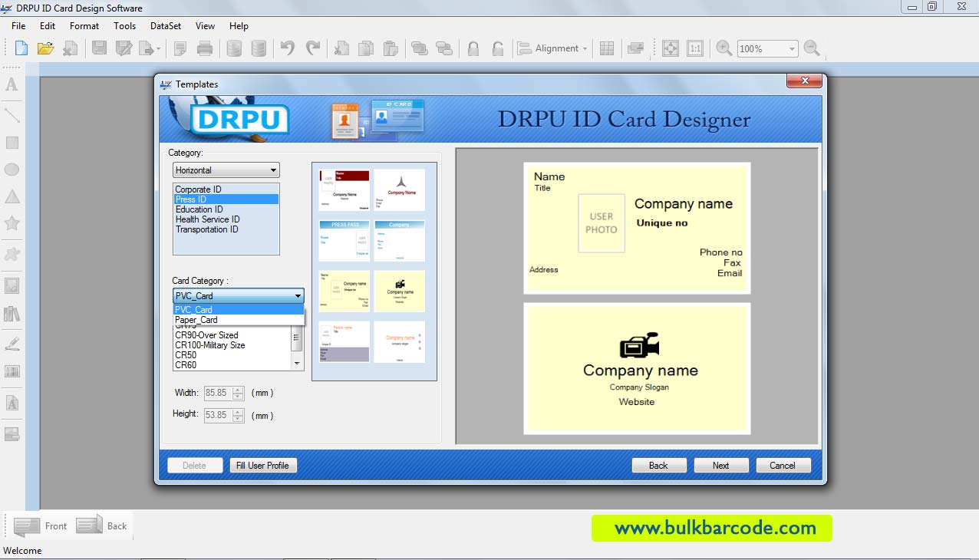The width and height of the screenshot is (979, 560).
Task: Select the Text tool (letter A)
Action: point(12,85)
